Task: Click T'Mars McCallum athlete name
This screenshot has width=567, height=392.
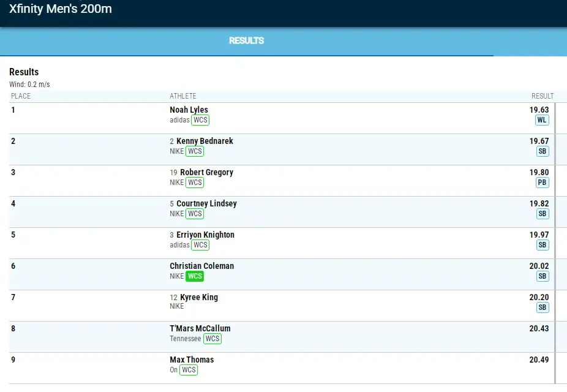Action: pos(200,329)
